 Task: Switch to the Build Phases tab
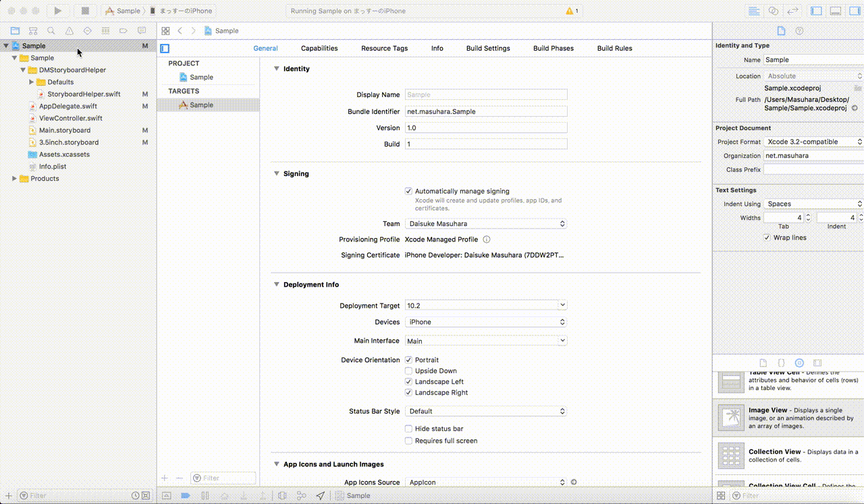point(553,49)
